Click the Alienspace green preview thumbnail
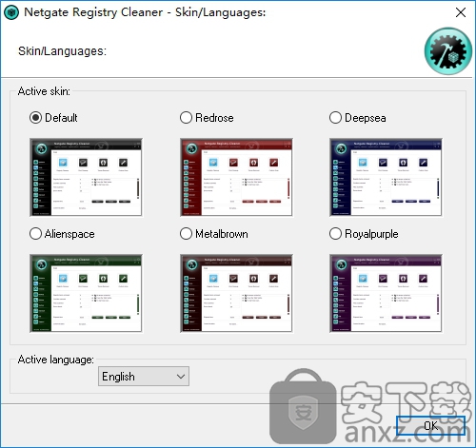The height and width of the screenshot is (448, 476). click(86, 293)
